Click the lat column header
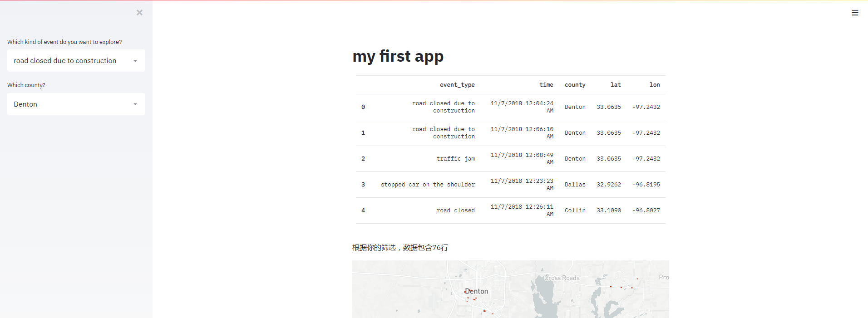868x318 pixels. point(616,85)
